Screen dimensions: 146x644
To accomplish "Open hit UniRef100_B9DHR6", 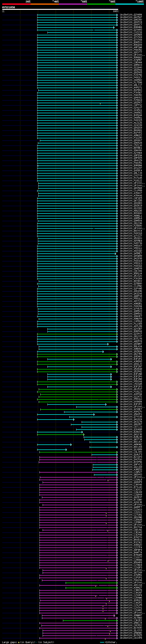I will (x=131, y=27).
